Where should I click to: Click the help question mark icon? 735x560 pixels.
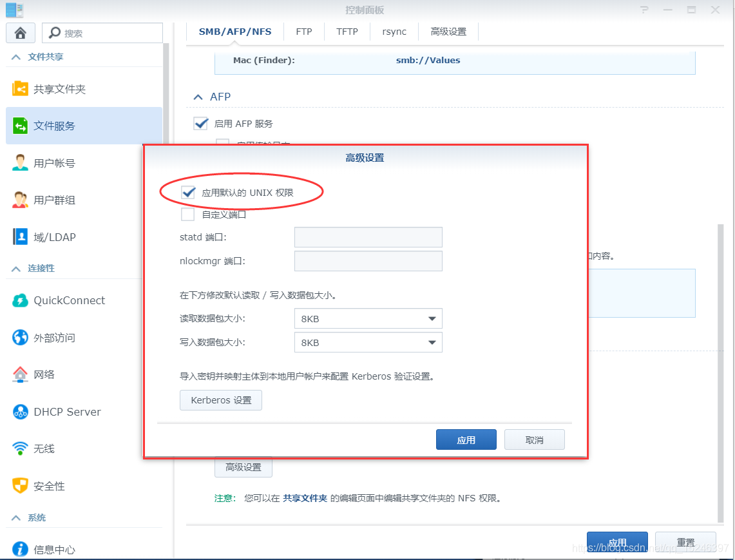tap(645, 10)
